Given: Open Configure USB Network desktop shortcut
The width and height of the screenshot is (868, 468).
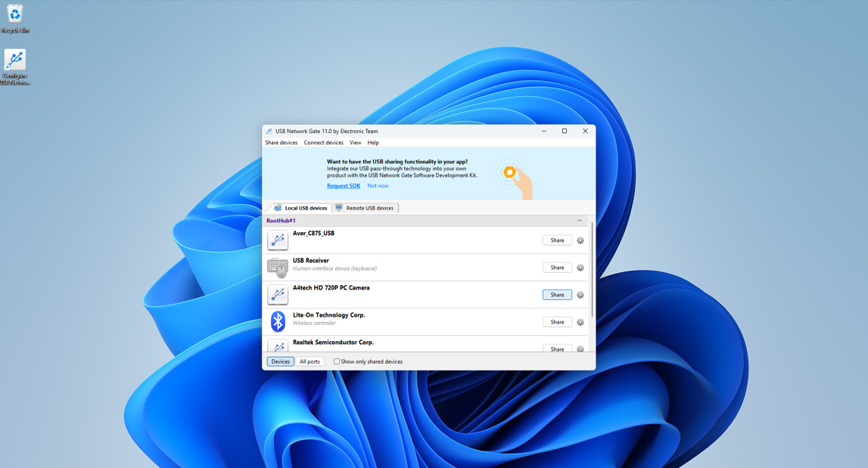Looking at the screenshot, I should click(x=15, y=67).
